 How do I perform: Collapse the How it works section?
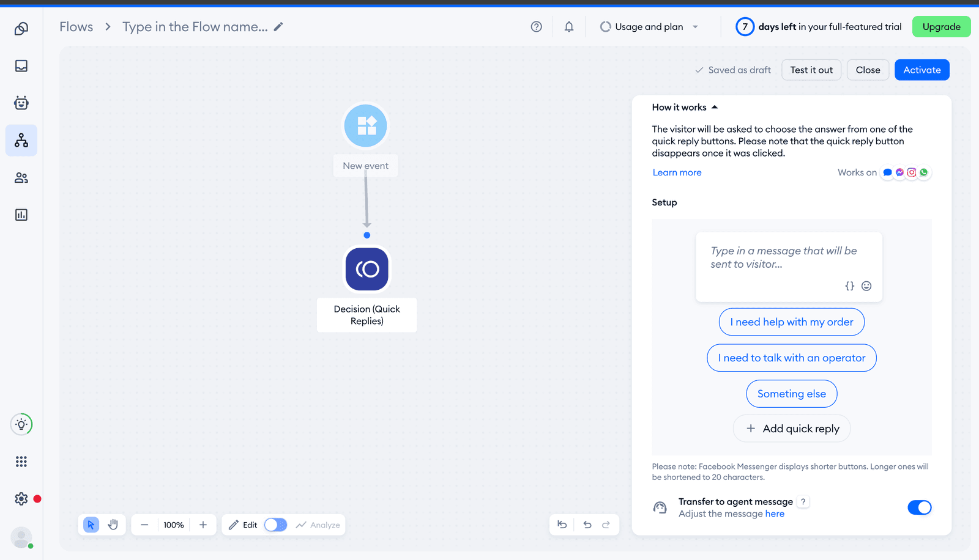685,107
